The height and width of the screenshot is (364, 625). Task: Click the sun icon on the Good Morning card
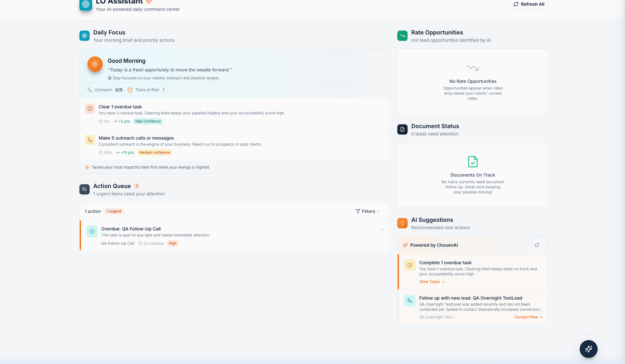tap(95, 64)
